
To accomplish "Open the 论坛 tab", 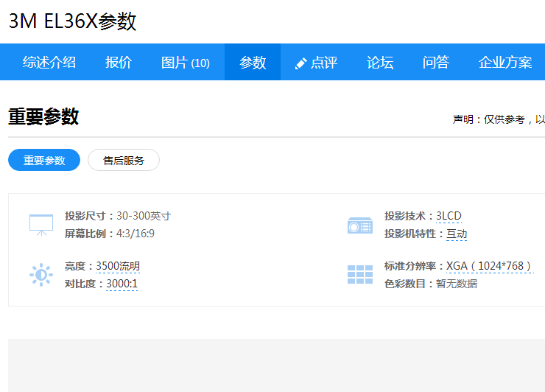I will tap(380, 62).
